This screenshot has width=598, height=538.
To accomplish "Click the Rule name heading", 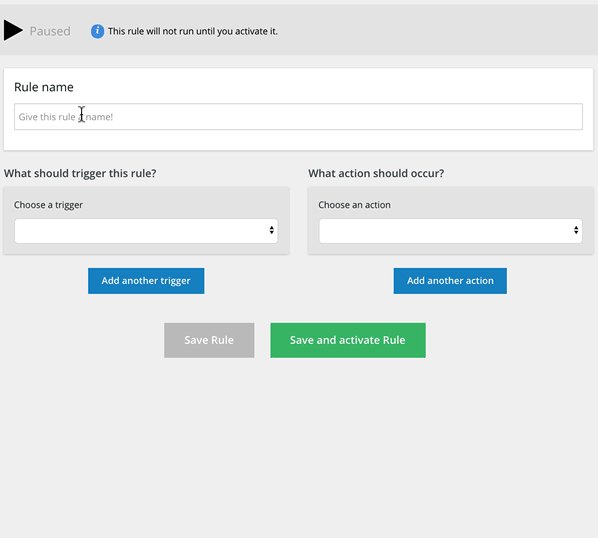I will point(44,87).
